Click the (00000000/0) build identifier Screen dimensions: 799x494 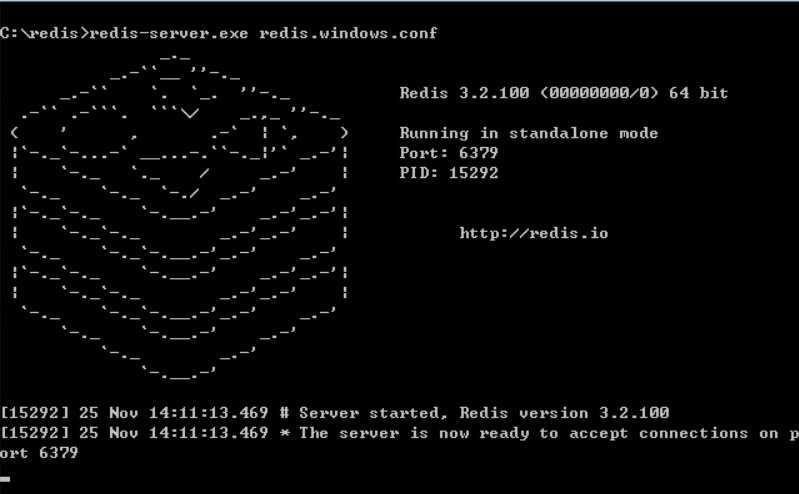(599, 93)
